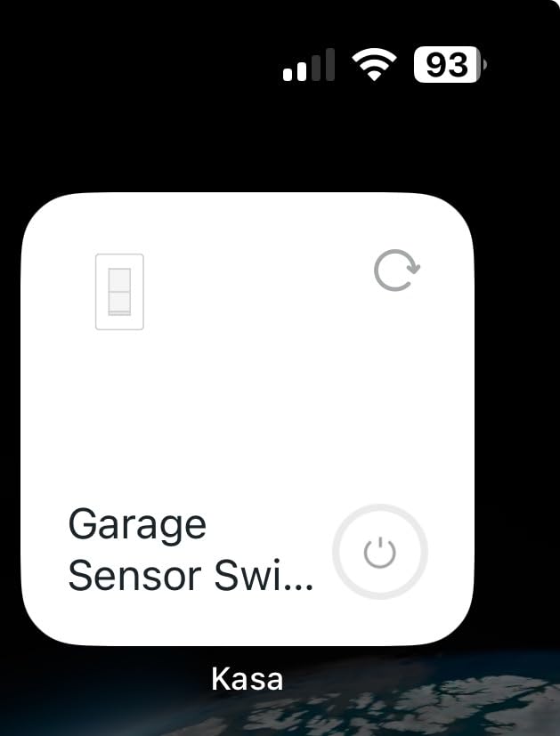Click the circular arrow reload icon
Screen dimensions: 560x736
click(x=397, y=271)
